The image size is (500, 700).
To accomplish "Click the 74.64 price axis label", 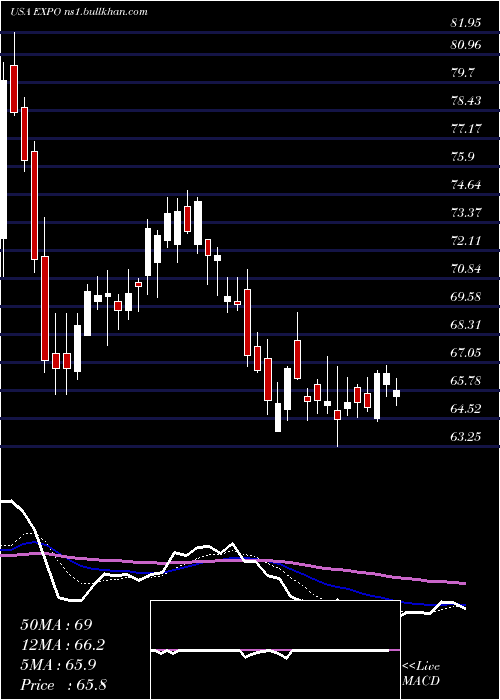I will [x=466, y=185].
